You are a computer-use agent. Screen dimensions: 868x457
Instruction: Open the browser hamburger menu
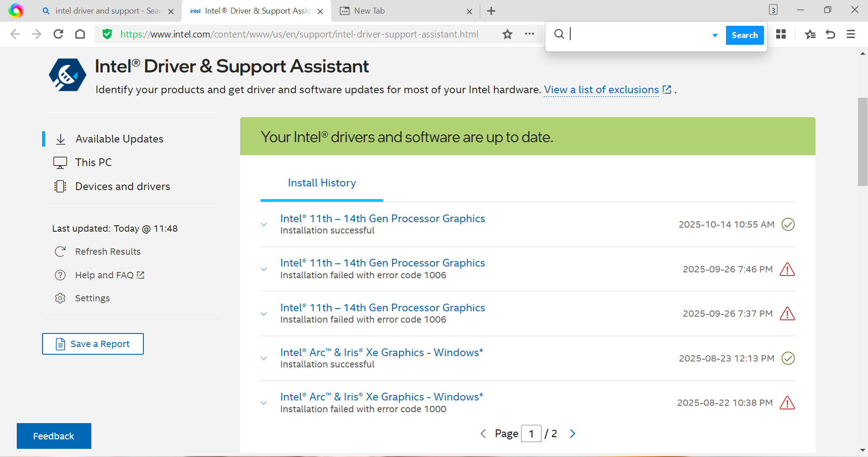[851, 34]
